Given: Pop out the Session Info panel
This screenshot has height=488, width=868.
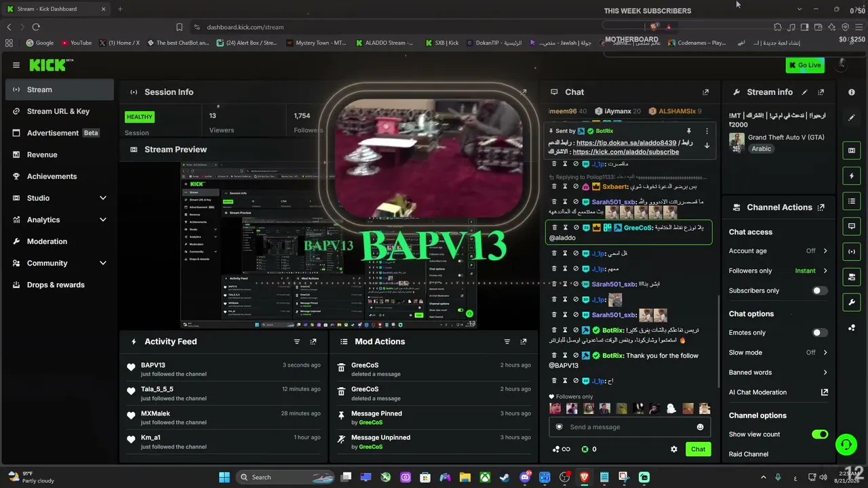Looking at the screenshot, I should 523,92.
